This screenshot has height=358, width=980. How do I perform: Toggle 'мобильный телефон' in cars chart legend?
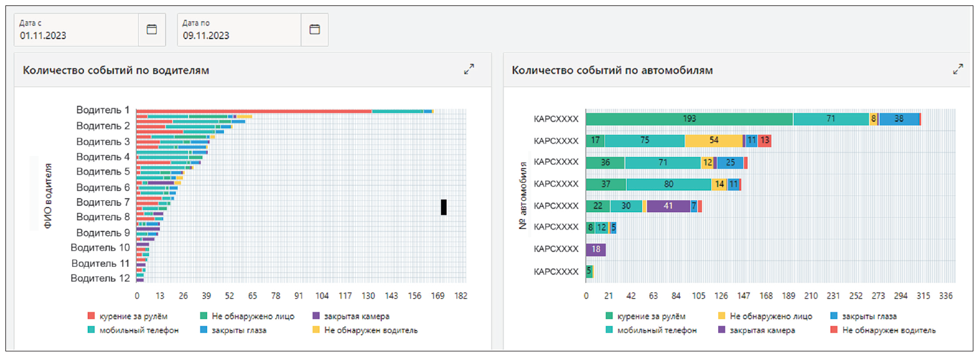tap(651, 330)
